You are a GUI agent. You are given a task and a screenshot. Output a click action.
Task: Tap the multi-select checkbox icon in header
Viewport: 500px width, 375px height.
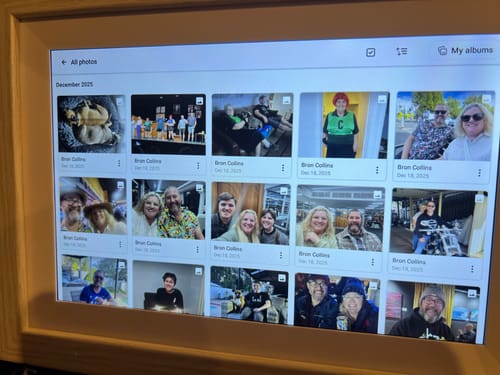pyautogui.click(x=370, y=52)
